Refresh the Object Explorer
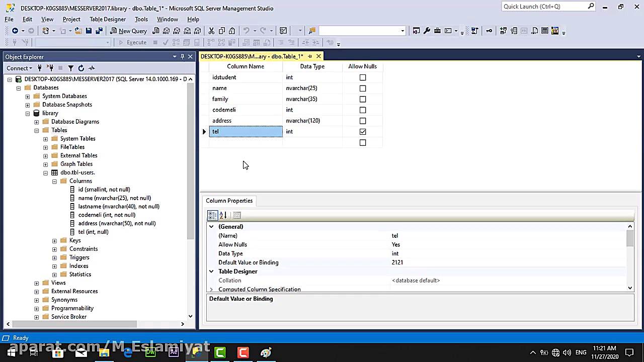This screenshot has height=362, width=644. coord(81,68)
